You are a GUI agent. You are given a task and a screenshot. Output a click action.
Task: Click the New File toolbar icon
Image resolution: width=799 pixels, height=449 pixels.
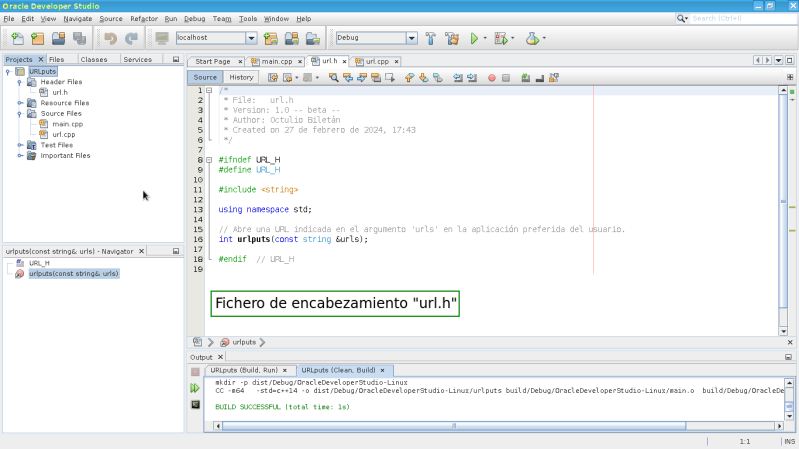click(x=17, y=38)
